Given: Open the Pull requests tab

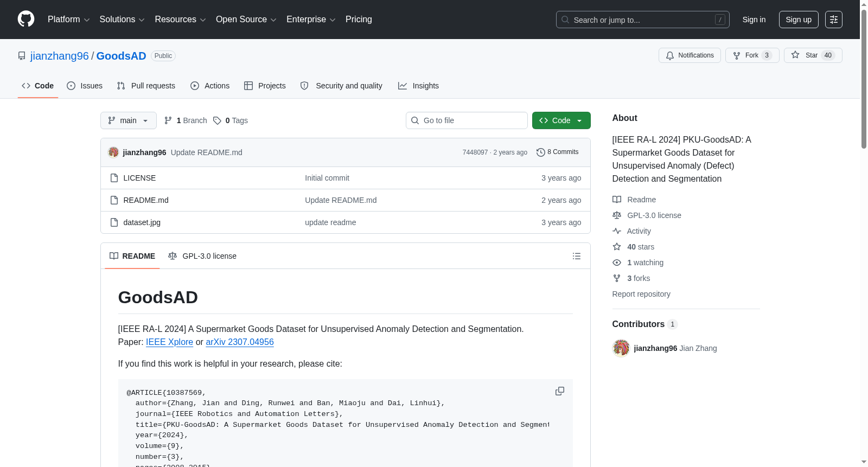Looking at the screenshot, I should click(x=146, y=86).
